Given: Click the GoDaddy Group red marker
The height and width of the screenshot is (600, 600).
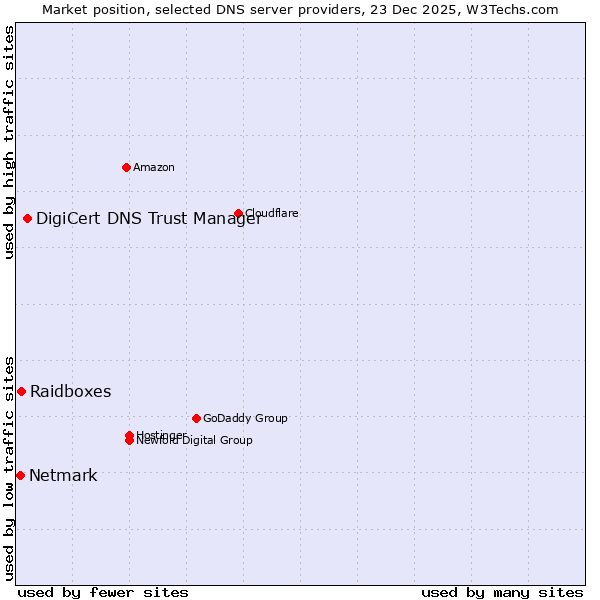Looking at the screenshot, I should tap(196, 418).
